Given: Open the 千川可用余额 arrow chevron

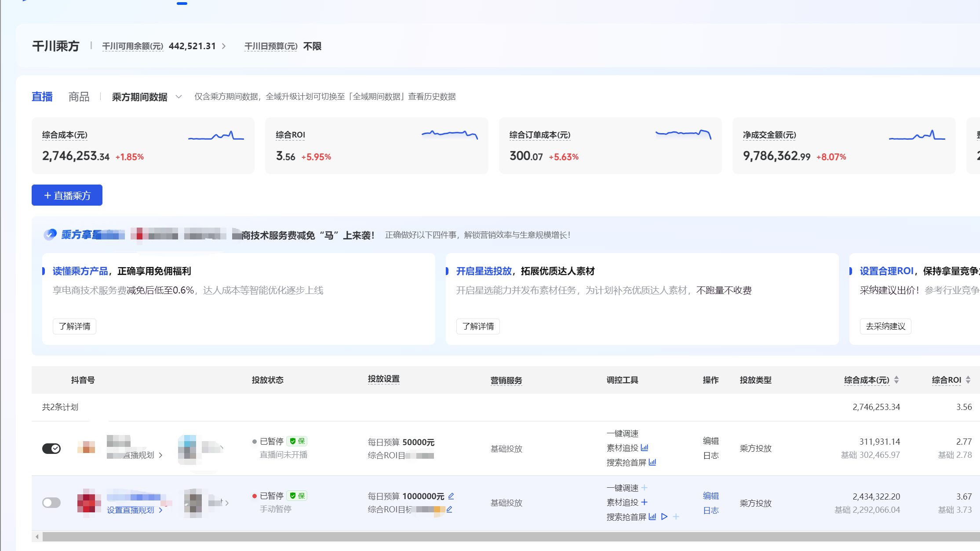Looking at the screenshot, I should pyautogui.click(x=224, y=46).
